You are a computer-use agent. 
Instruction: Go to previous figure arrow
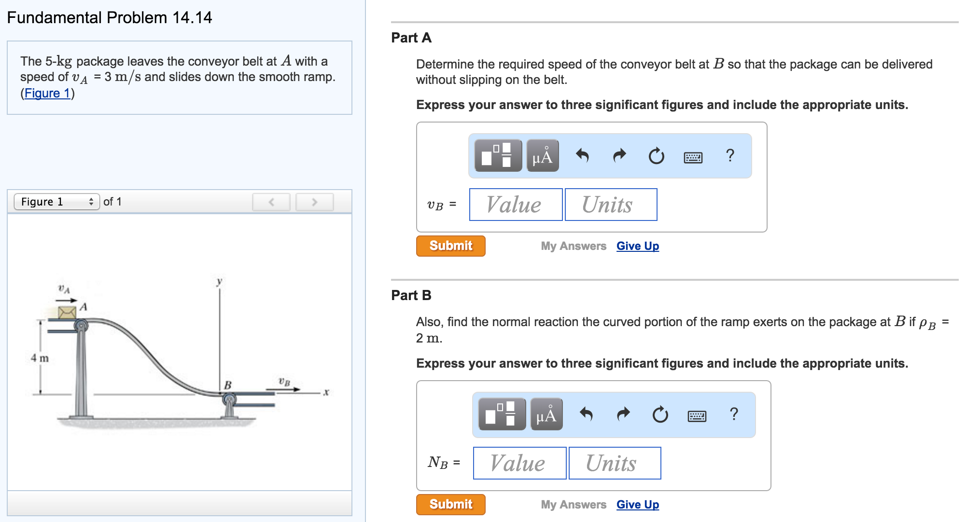(271, 202)
